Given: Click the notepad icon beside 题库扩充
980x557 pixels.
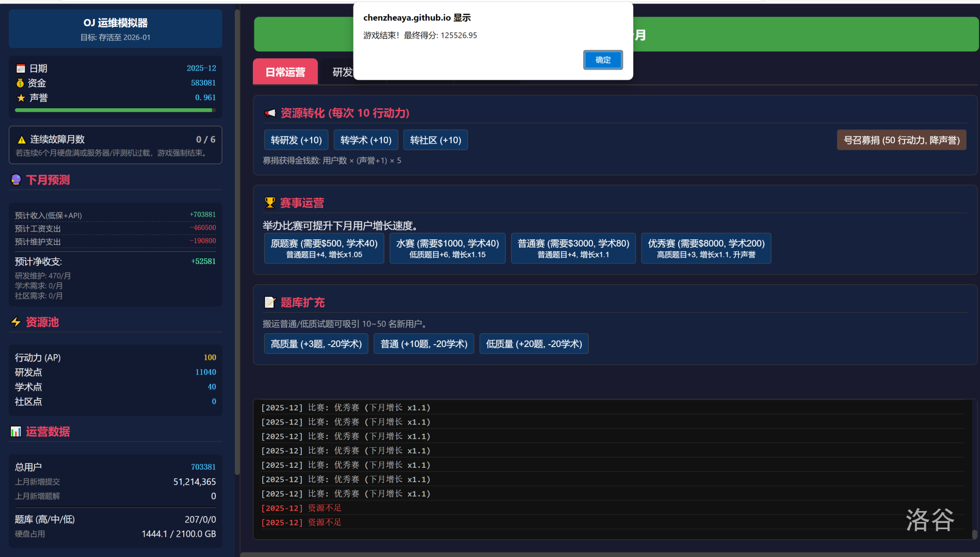Looking at the screenshot, I should 269,302.
